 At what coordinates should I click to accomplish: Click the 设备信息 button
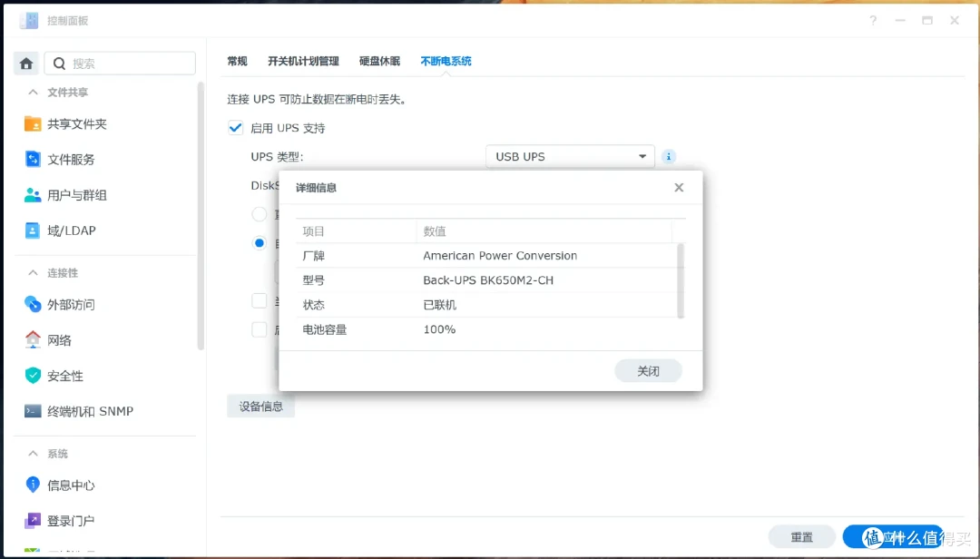pos(260,407)
